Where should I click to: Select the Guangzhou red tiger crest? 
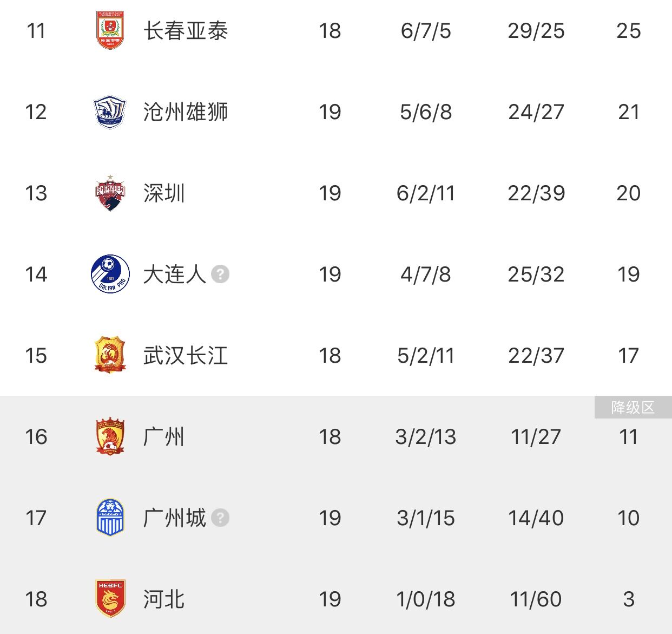click(x=110, y=436)
